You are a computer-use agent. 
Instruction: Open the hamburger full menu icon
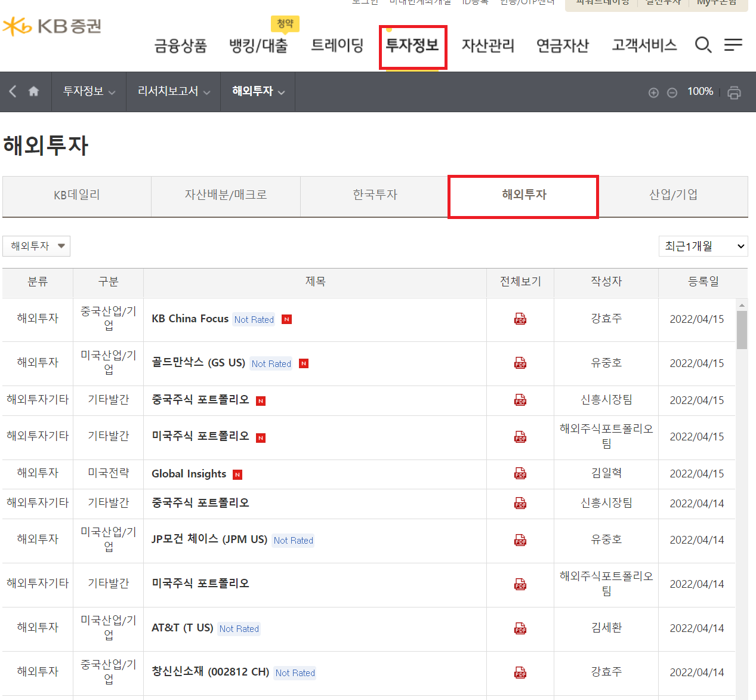(733, 45)
